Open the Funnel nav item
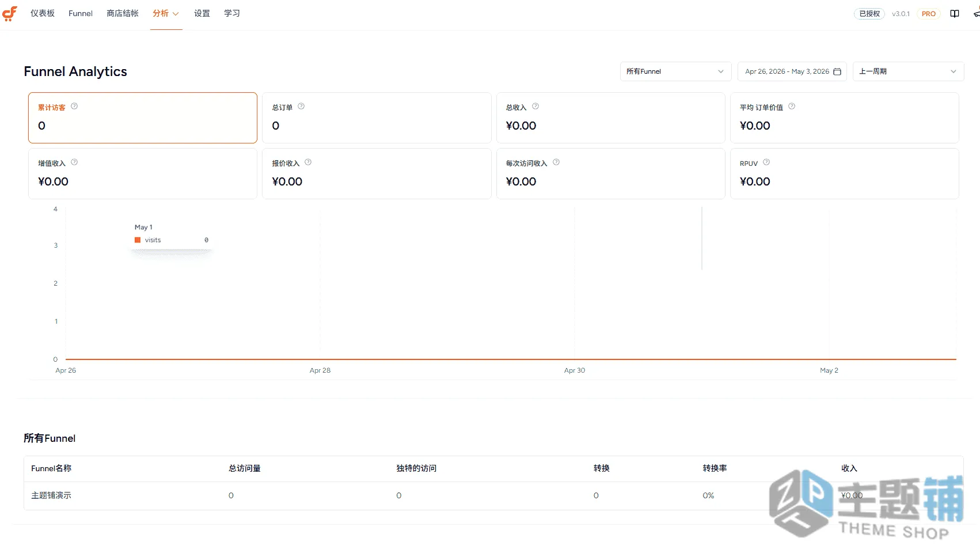980x557 pixels. click(x=81, y=13)
